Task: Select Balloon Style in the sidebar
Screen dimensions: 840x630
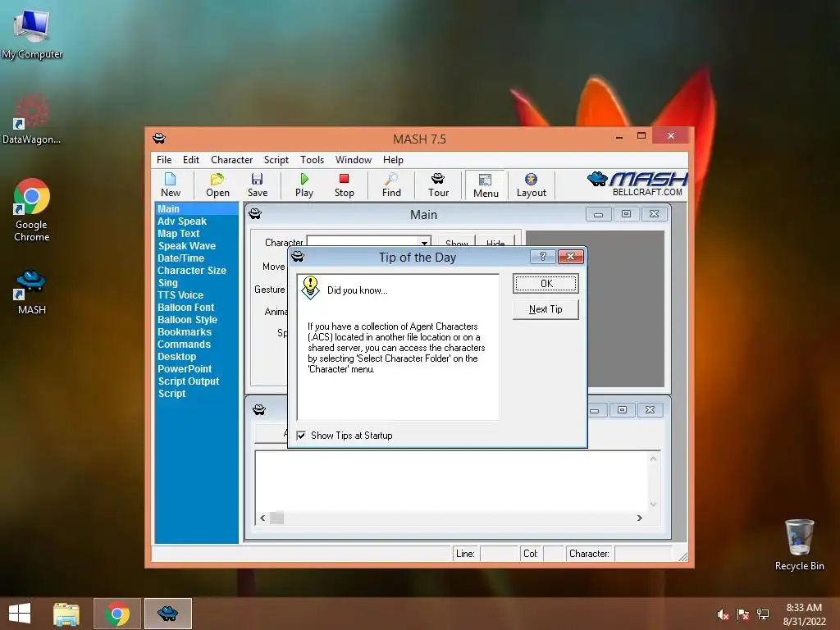Action: [x=188, y=320]
